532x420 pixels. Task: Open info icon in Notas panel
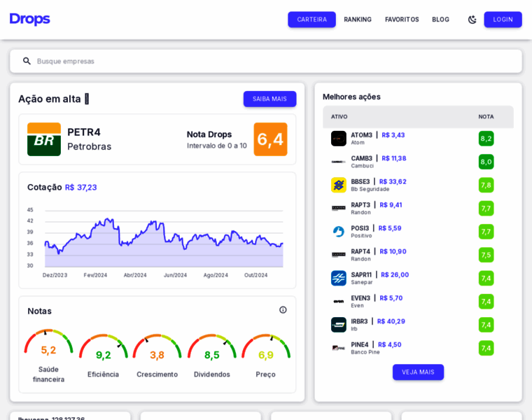283,309
